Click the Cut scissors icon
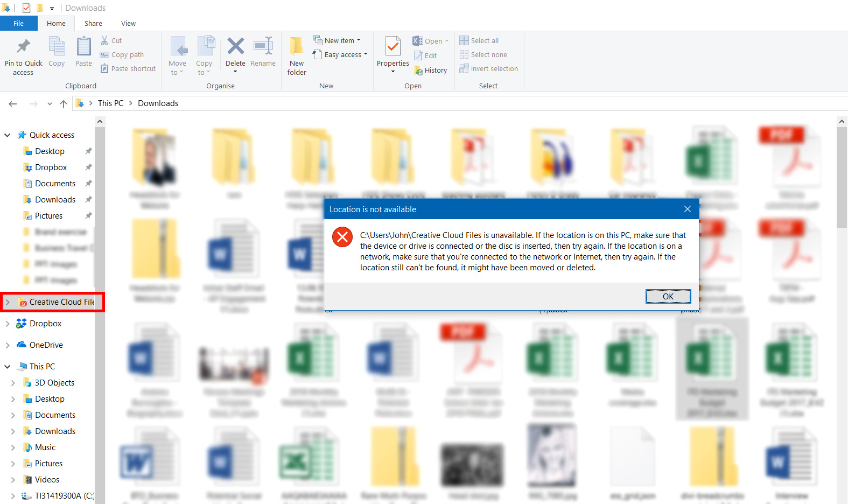 click(104, 40)
